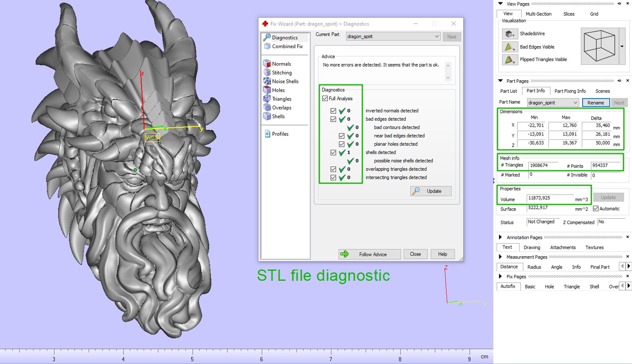Open the Autofix tab

(x=508, y=286)
